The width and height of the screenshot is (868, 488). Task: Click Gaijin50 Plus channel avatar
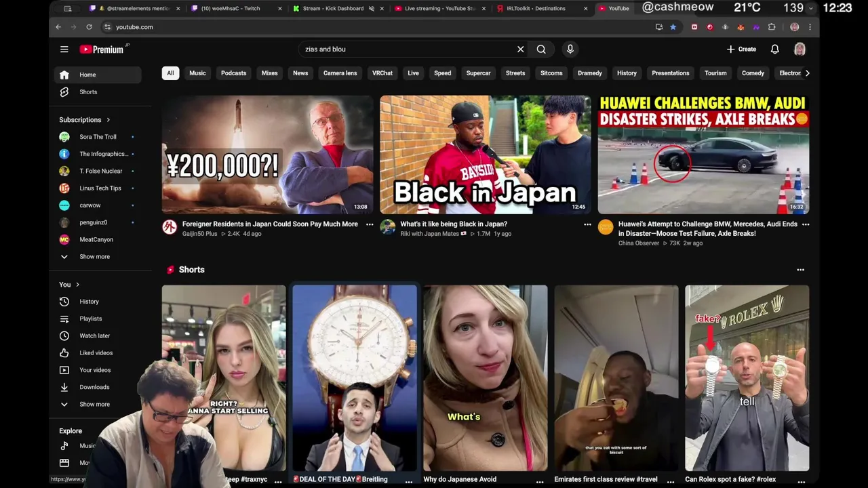pyautogui.click(x=170, y=227)
